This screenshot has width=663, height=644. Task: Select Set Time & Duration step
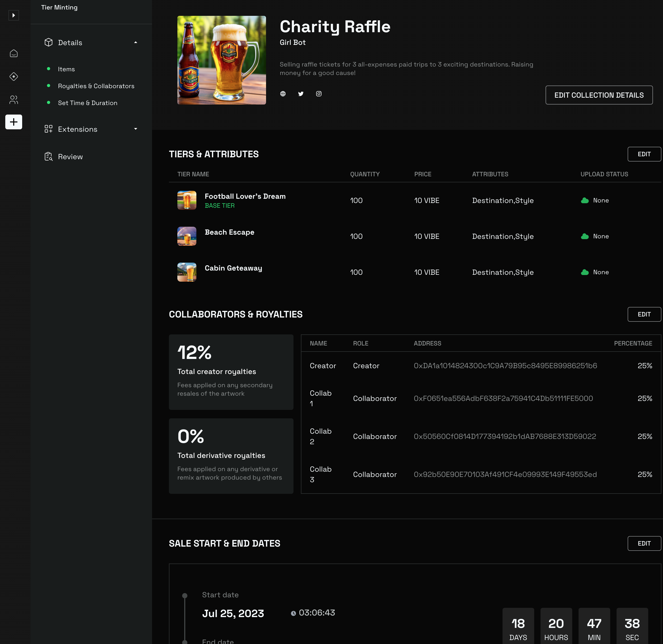tap(88, 103)
